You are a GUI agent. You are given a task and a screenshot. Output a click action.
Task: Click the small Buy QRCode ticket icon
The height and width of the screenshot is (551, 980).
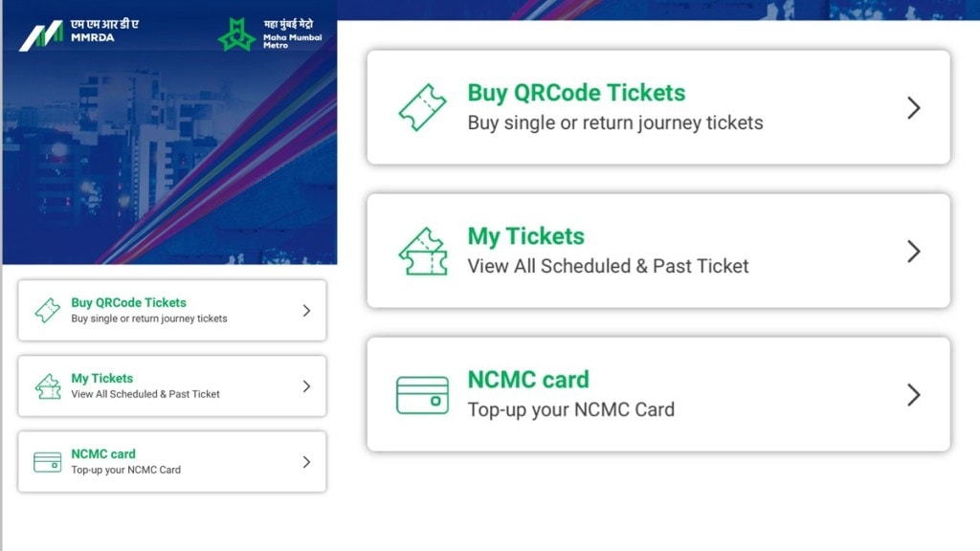(47, 311)
